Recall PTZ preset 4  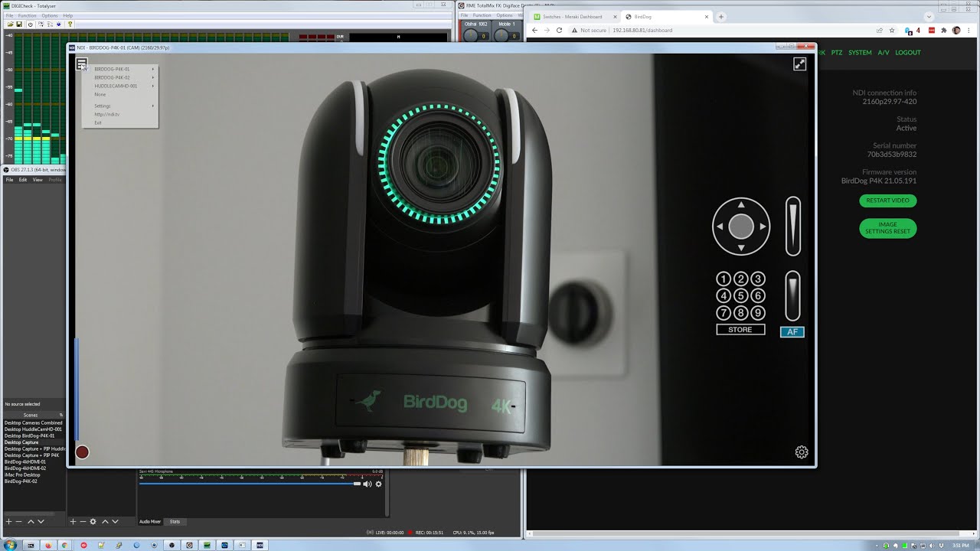[724, 296]
